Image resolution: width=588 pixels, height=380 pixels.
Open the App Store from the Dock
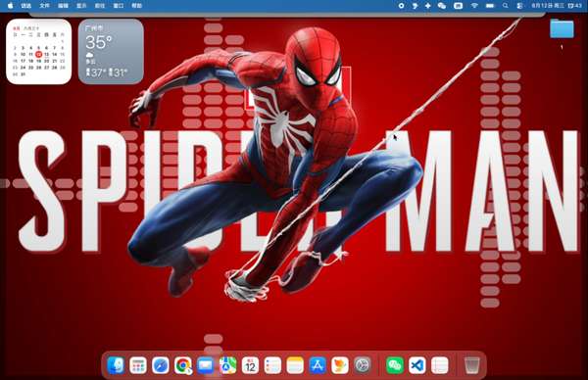coord(318,365)
